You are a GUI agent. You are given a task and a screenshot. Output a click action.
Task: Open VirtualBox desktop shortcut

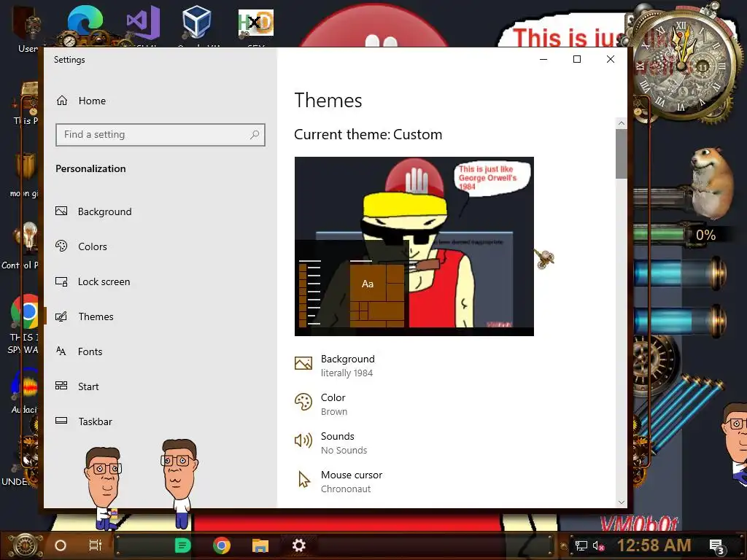coord(197,23)
